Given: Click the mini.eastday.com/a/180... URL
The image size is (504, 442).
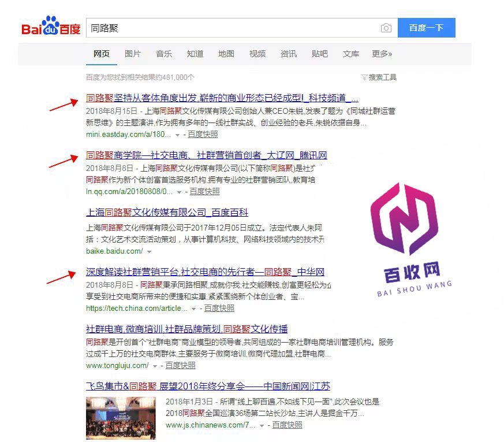Looking at the screenshot, I should tap(128, 135).
